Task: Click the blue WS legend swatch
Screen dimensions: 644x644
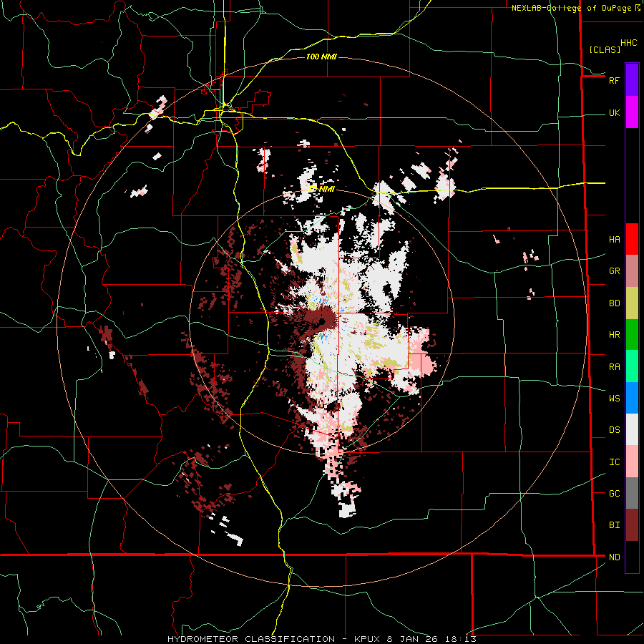Action: [x=632, y=398]
